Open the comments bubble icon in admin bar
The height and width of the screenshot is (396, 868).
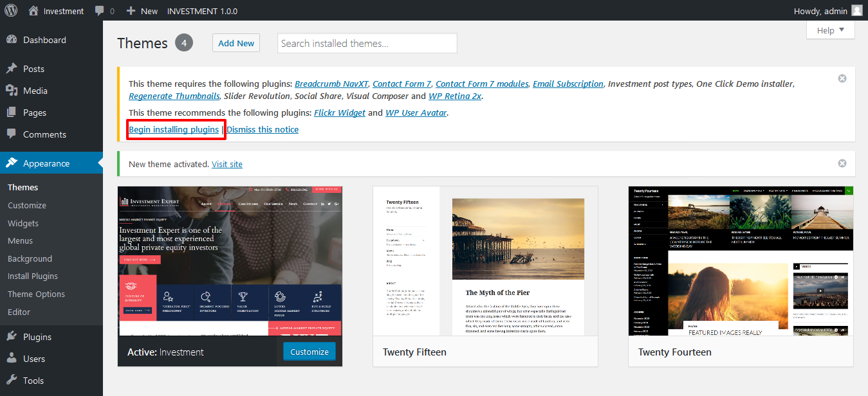100,11
